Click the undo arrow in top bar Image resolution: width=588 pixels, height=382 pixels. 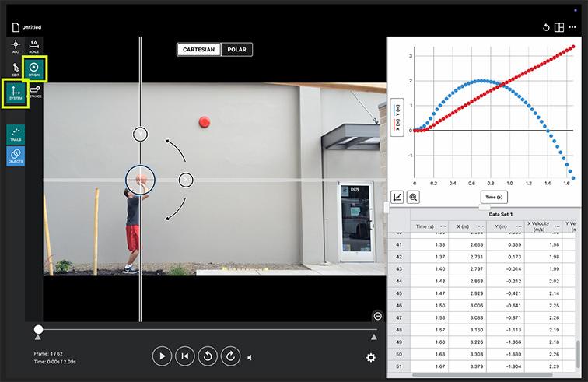(546, 27)
